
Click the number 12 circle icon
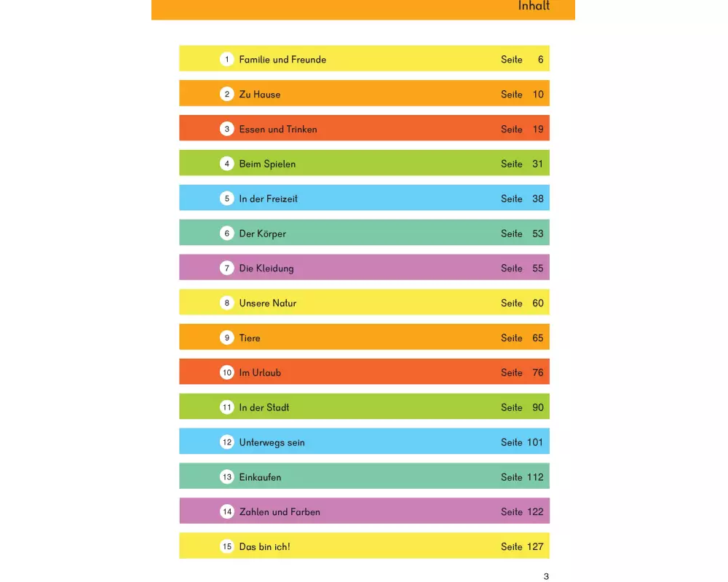click(227, 442)
